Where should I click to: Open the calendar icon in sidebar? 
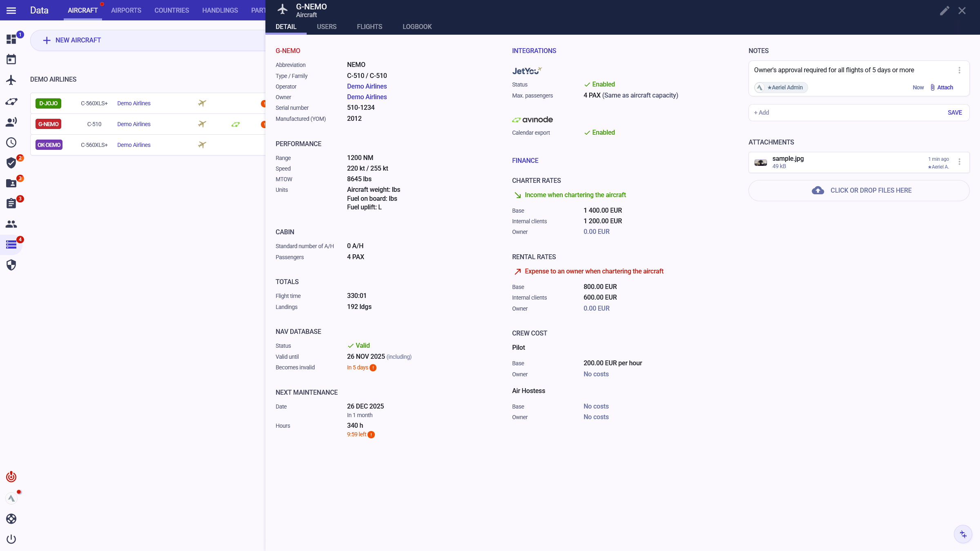click(x=11, y=60)
